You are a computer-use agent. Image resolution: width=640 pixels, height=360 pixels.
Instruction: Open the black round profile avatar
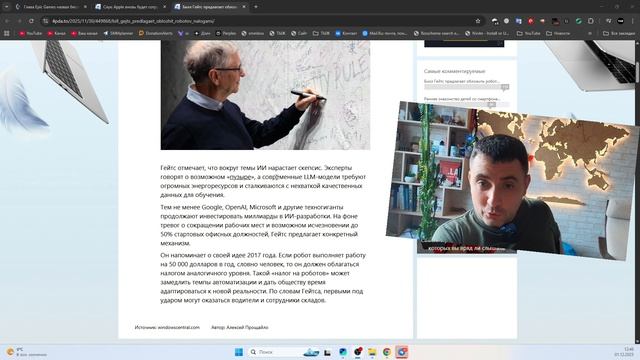(621, 21)
